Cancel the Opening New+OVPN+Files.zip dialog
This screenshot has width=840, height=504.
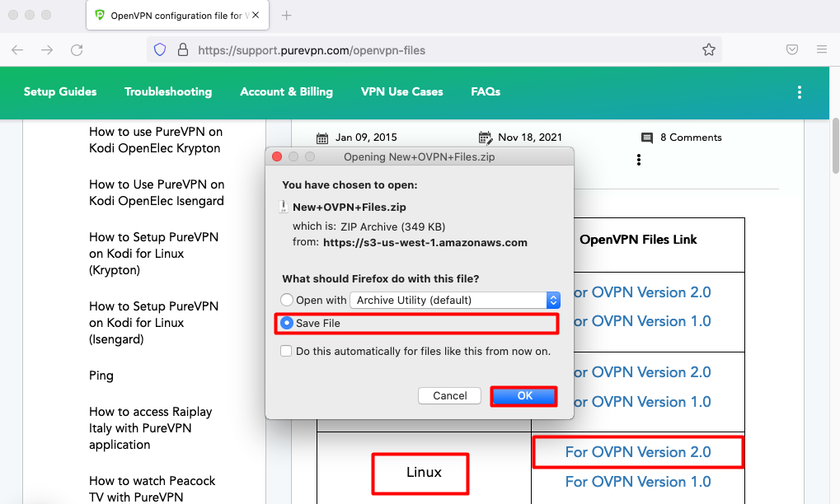(449, 396)
